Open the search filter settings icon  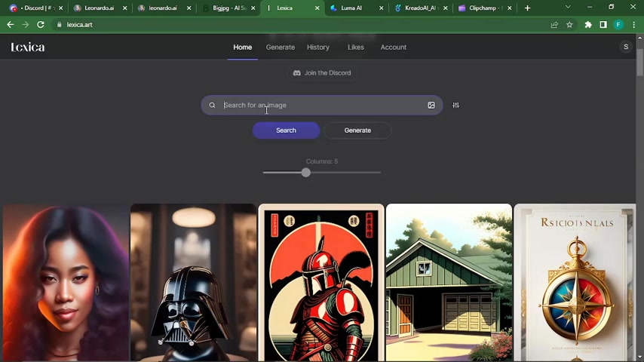(456, 105)
